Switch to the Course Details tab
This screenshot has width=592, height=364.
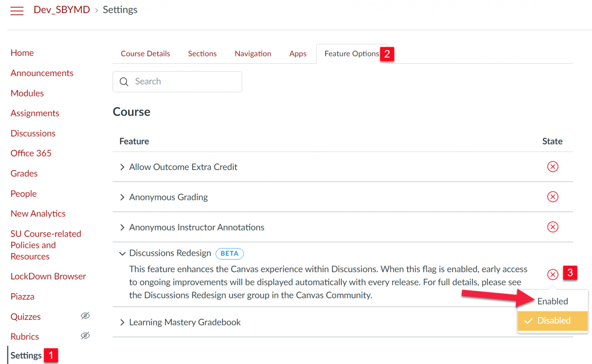(145, 54)
